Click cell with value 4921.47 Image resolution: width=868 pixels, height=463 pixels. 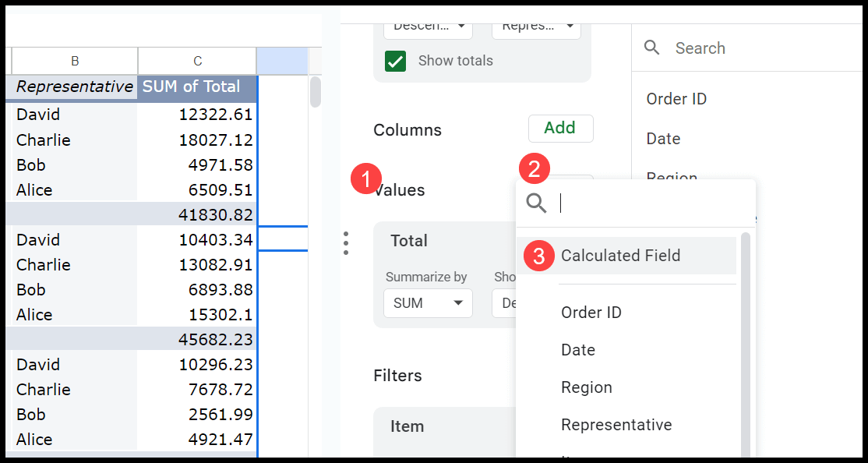[198, 439]
